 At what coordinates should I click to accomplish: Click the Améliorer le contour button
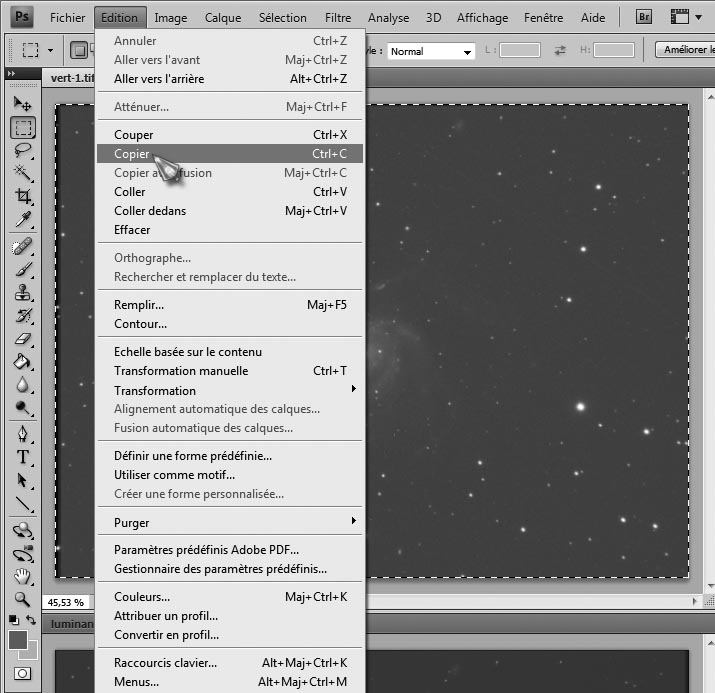coord(686,50)
